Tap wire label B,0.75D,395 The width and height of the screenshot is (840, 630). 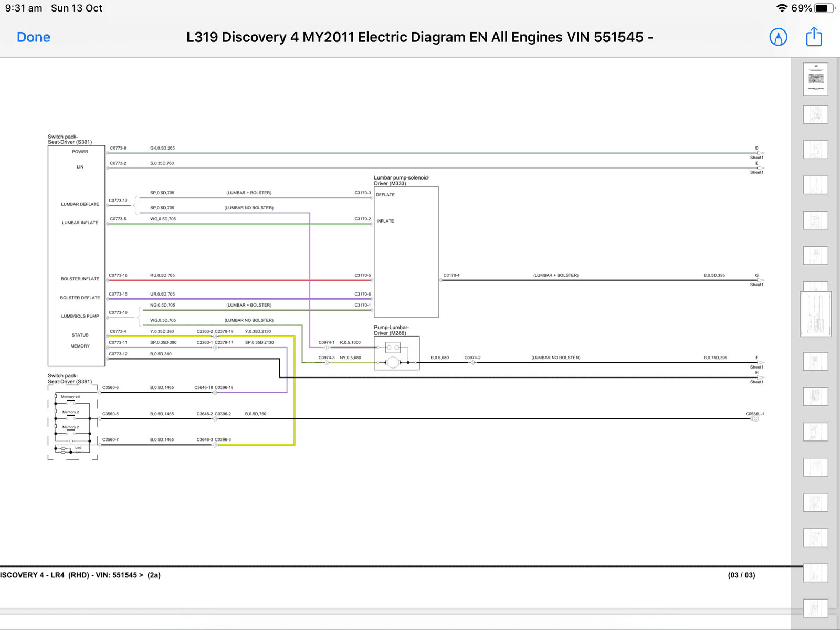pos(716,358)
